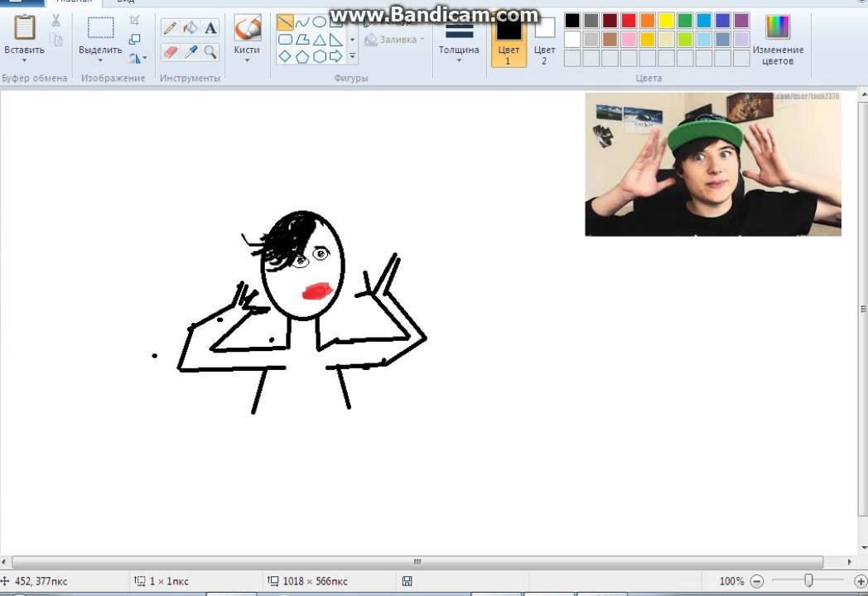This screenshot has width=868, height=596.
Task: Click the zoom in plus button
Action: (x=860, y=581)
